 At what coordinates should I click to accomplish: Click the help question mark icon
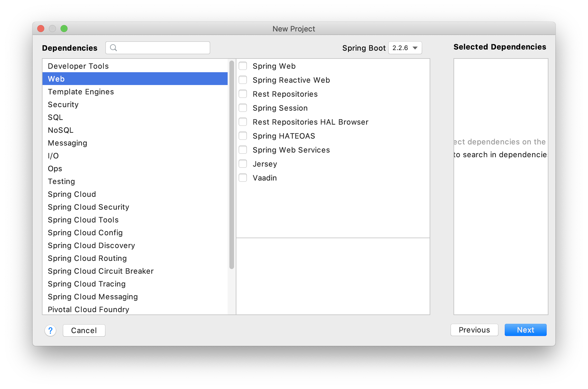50,330
